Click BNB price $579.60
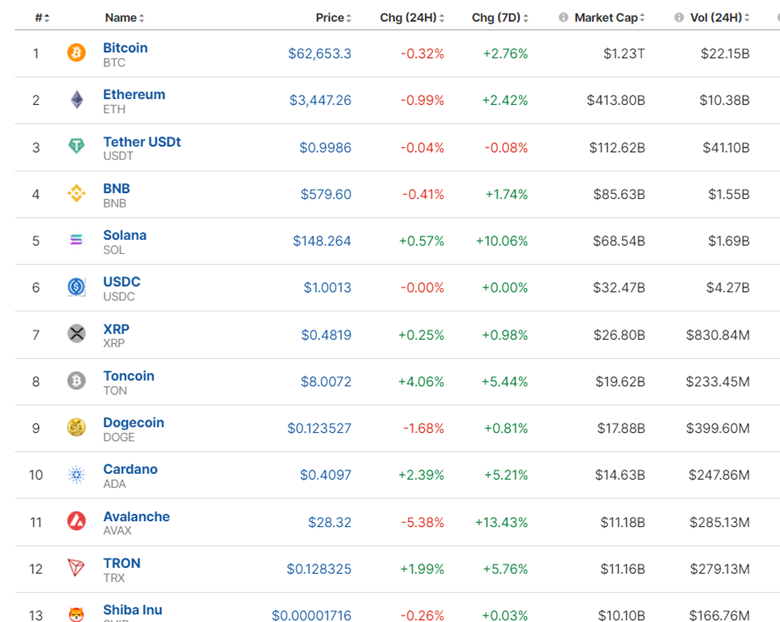 point(326,194)
